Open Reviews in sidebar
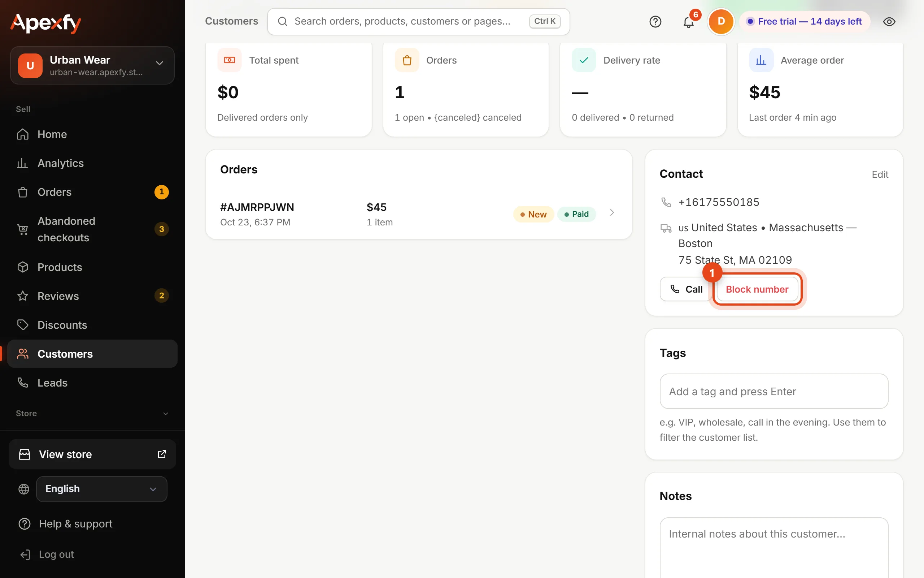Screen dimensions: 924x578 (92, 296)
